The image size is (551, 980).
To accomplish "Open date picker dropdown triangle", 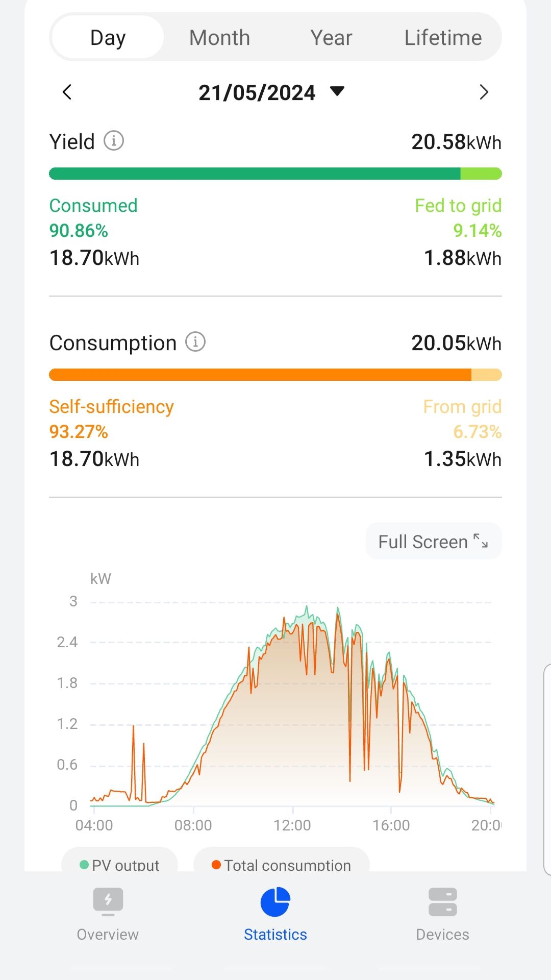I will coord(337,92).
